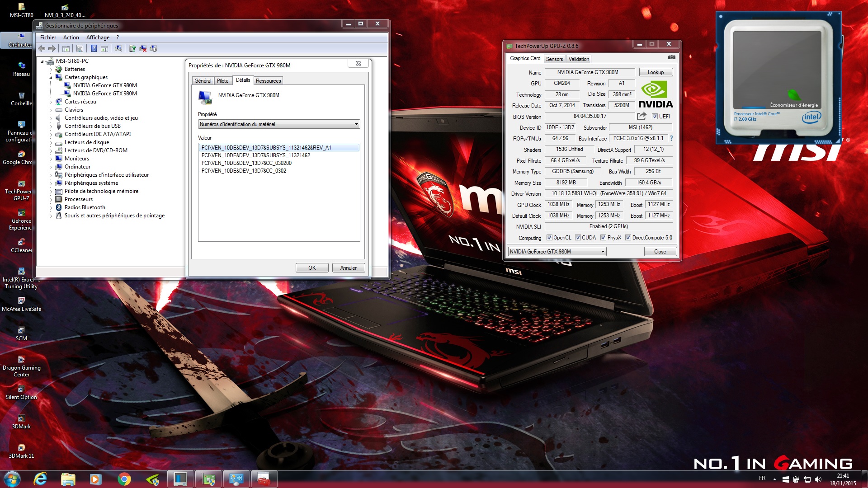Viewport: 868px width, 488px height.
Task: Click OK in the properties dialog
Action: pos(312,268)
